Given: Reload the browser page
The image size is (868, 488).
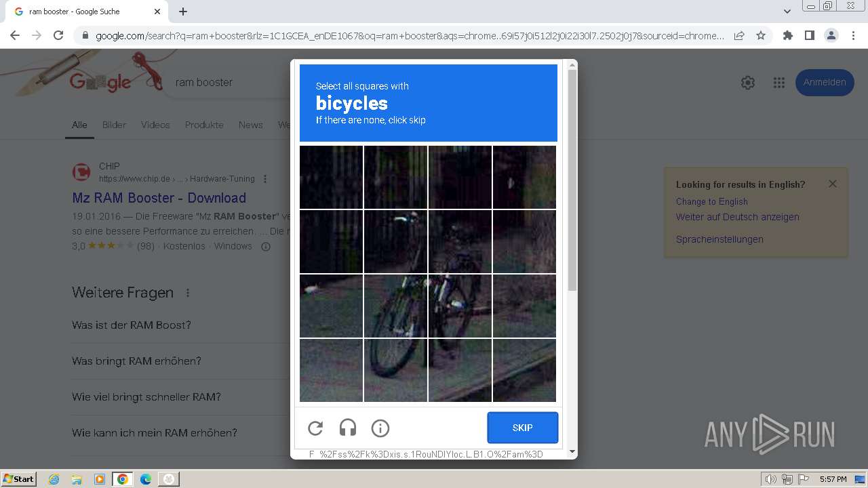Looking at the screenshot, I should tap(58, 35).
